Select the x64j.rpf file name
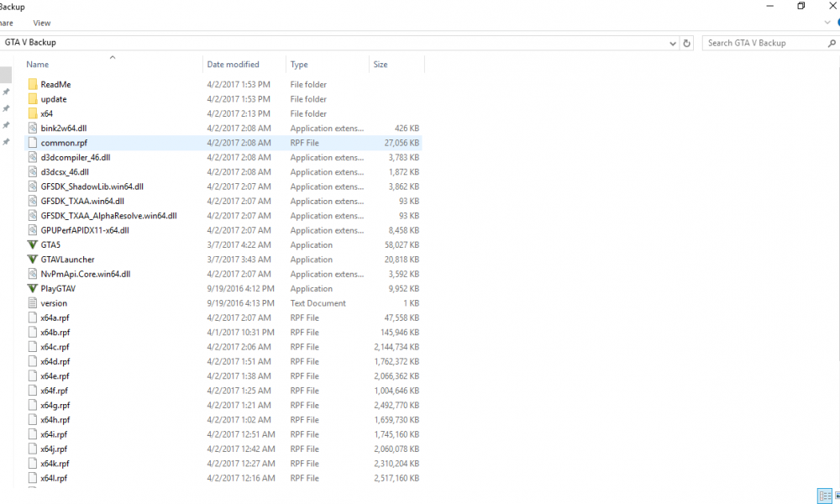This screenshot has height=504, width=840. (x=54, y=449)
